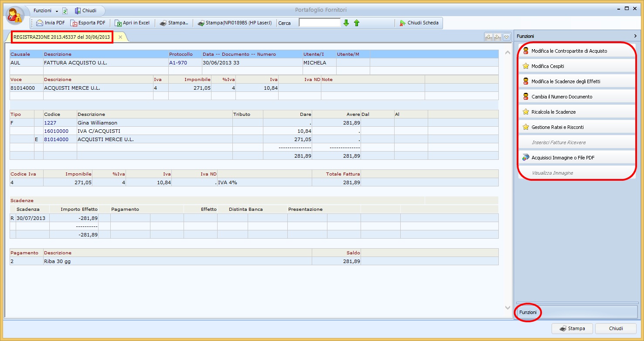Select the REGISTRAZIONE 2013.45337 tab
Screen dimensions: 644x341
(62, 37)
